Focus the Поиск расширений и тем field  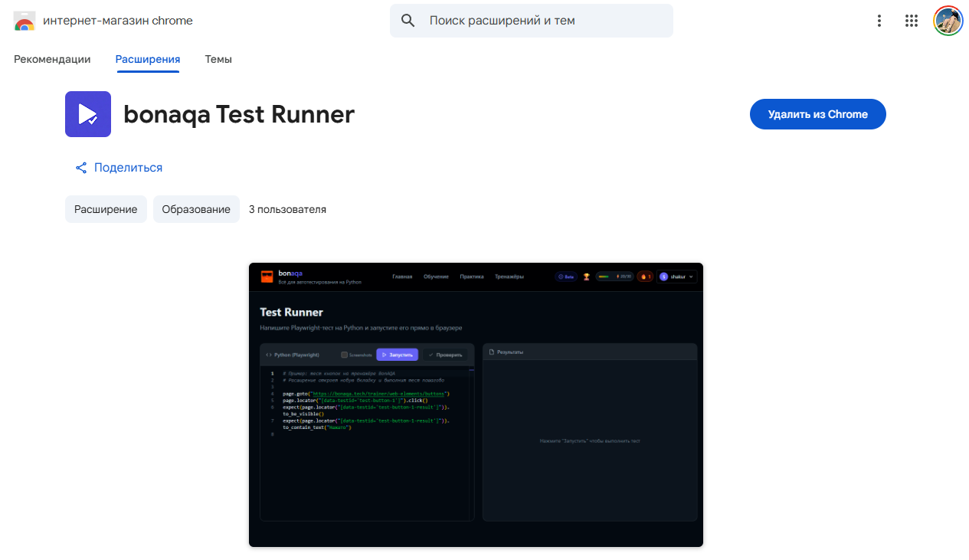click(532, 21)
